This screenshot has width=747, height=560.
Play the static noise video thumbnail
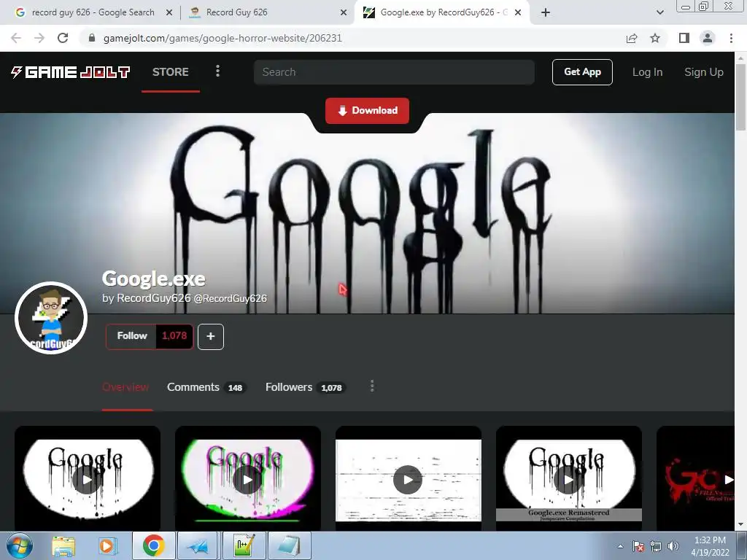coord(408,479)
